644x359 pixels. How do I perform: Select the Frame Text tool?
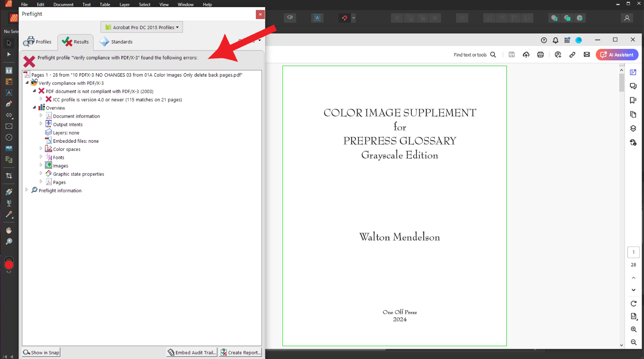coord(9,70)
